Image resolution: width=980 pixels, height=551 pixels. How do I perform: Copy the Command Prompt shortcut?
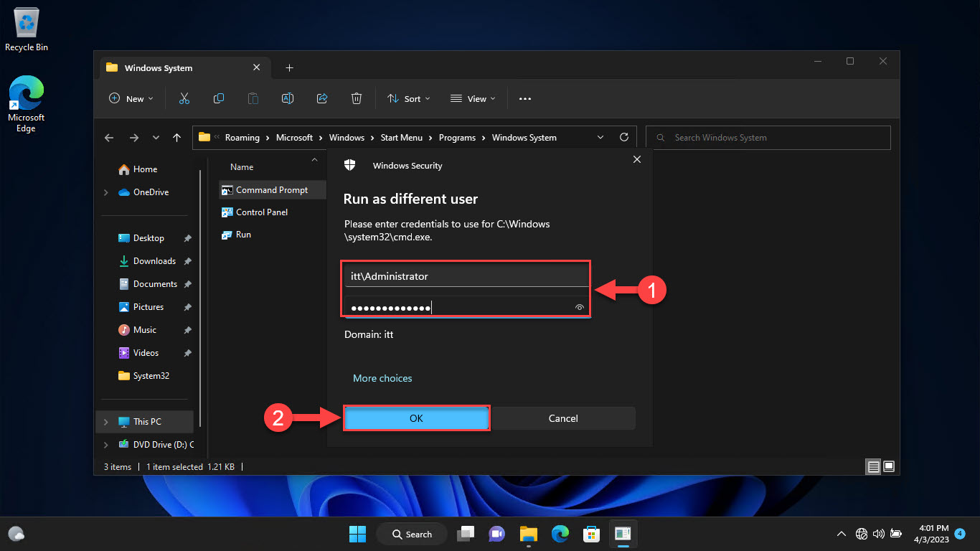coord(218,98)
